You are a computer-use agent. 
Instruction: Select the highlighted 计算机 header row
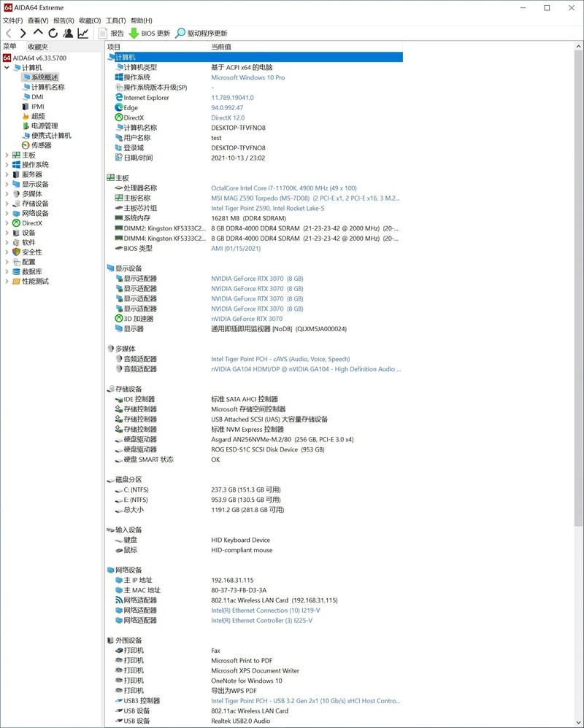point(254,57)
